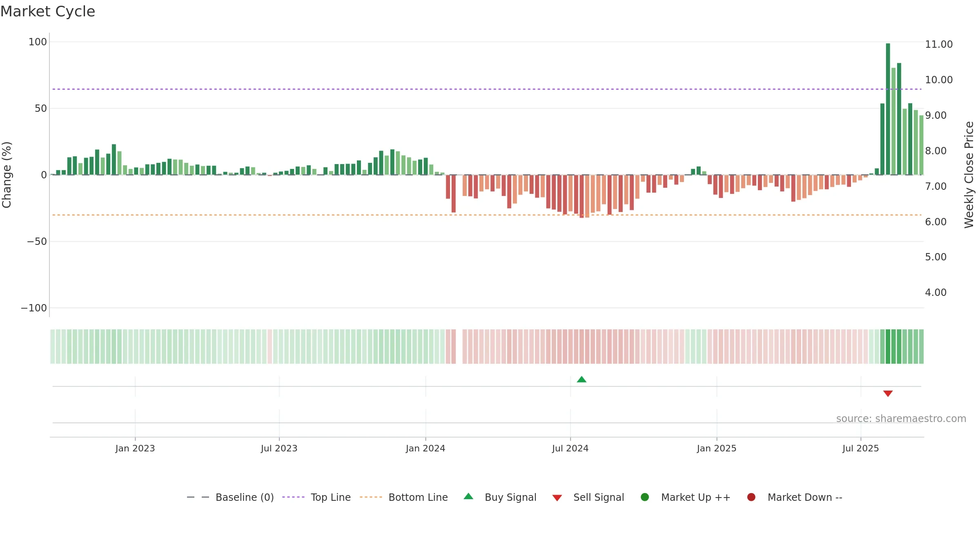Viewport: 980px width, 551px height.
Task: Toggle the Bottom Line legend entry
Action: [404, 497]
